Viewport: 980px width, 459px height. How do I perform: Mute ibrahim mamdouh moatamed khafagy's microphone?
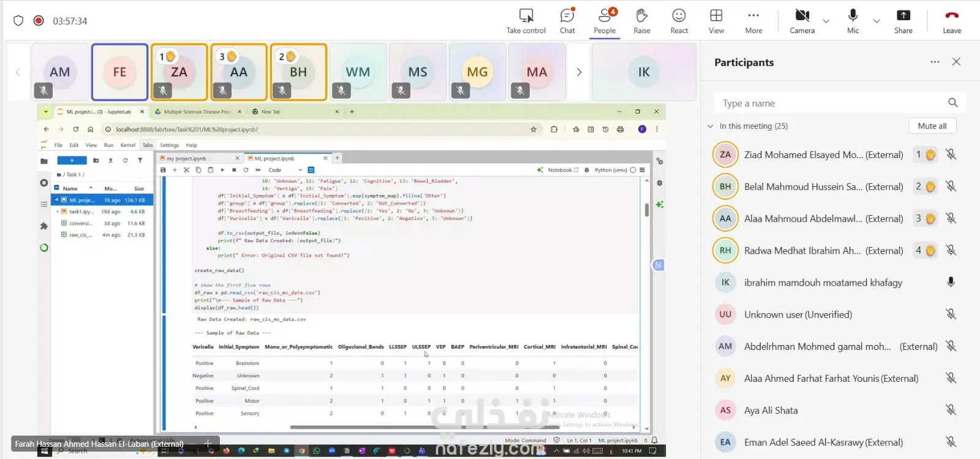[951, 282]
